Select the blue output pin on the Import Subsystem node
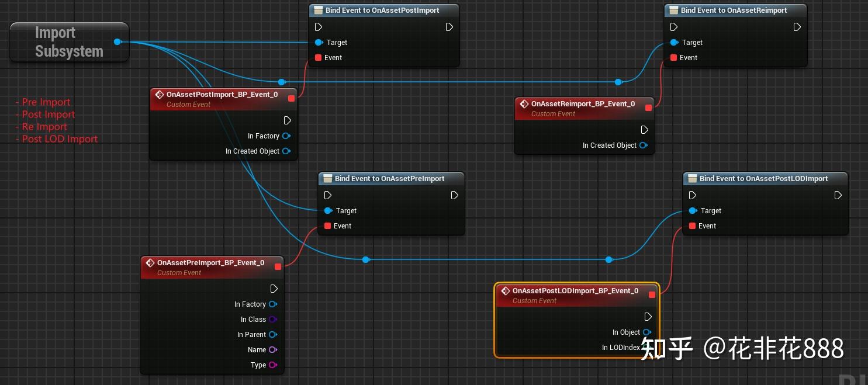868x385 pixels. click(x=117, y=41)
